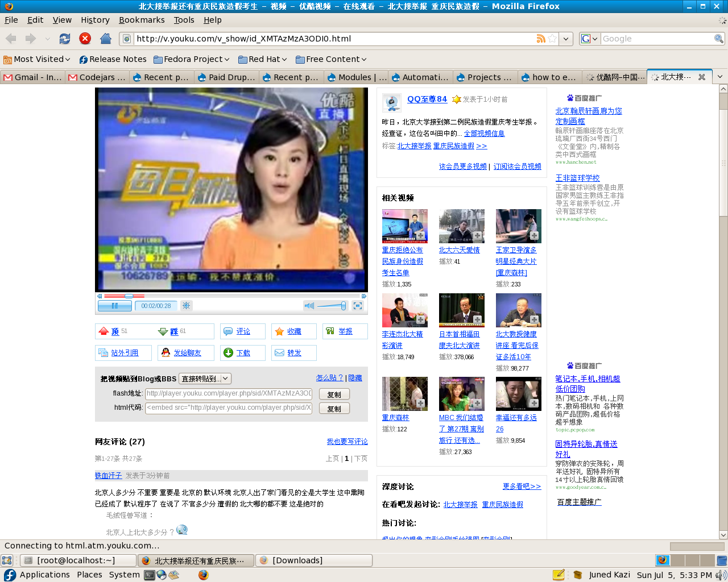Open the search engine selector dropdown
Image resolution: width=728 pixels, height=582 pixels.
pyautogui.click(x=590, y=39)
